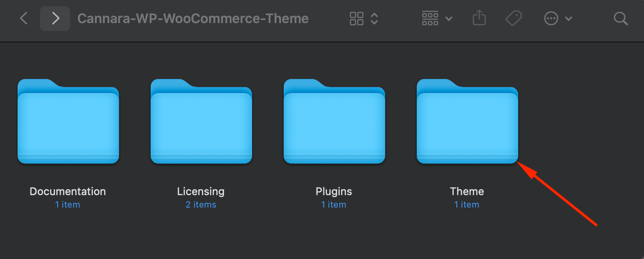Click the icon view grid button
The height and width of the screenshot is (259, 644).
pos(357,19)
